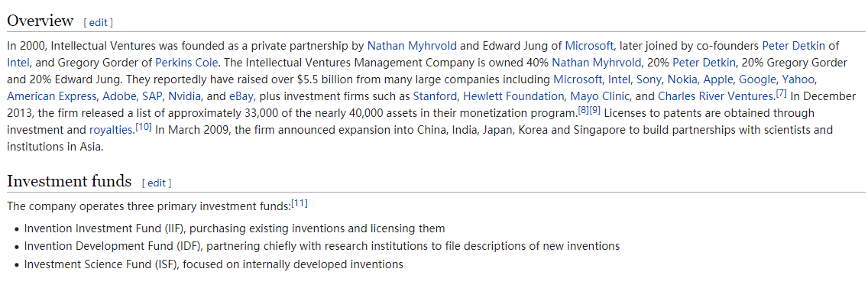Click the edit link beside Investment funds

[157, 183]
